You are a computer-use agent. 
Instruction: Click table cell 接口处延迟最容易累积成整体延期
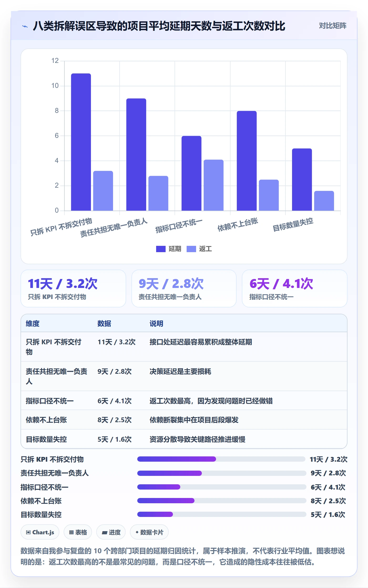pos(201,342)
